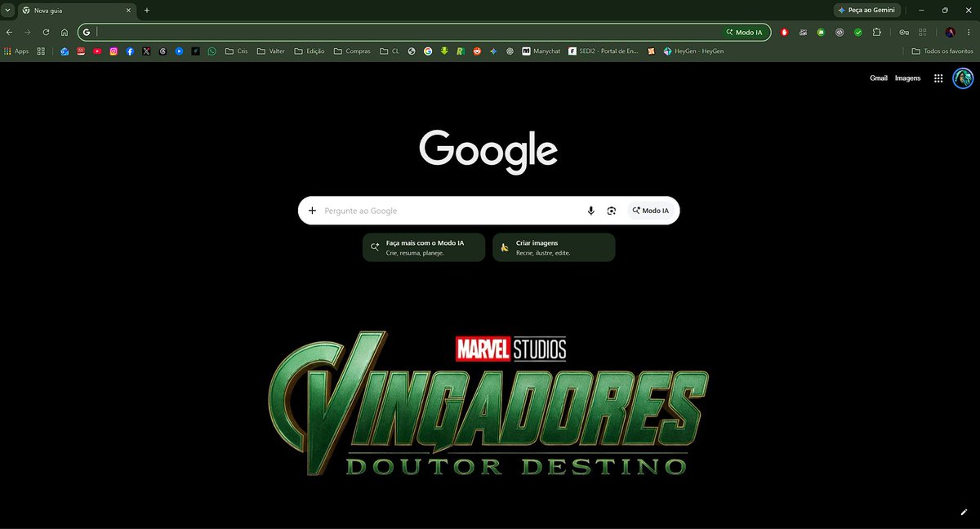Click the Google account avatar on page
980x529 pixels.
963,78
